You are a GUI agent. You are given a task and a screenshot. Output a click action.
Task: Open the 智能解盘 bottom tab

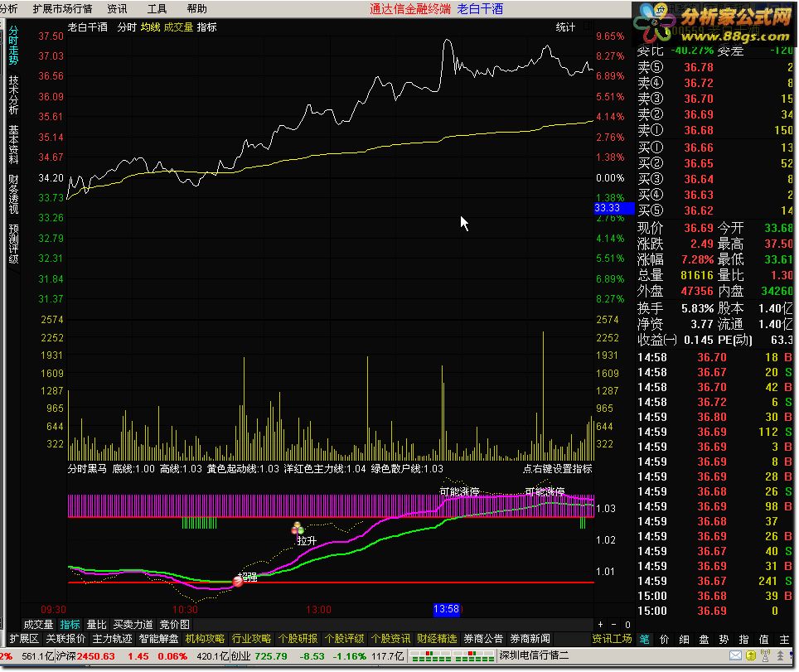coord(158,639)
